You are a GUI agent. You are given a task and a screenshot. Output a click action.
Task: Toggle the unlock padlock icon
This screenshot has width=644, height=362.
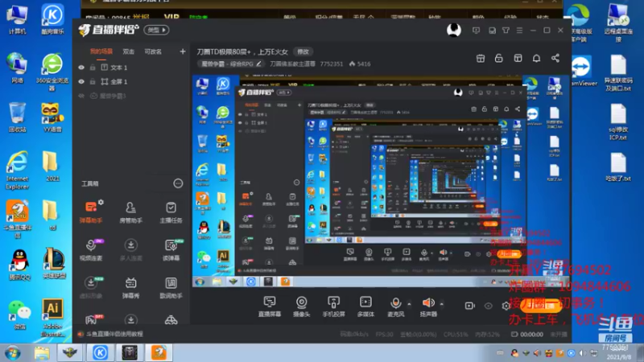click(x=498, y=58)
